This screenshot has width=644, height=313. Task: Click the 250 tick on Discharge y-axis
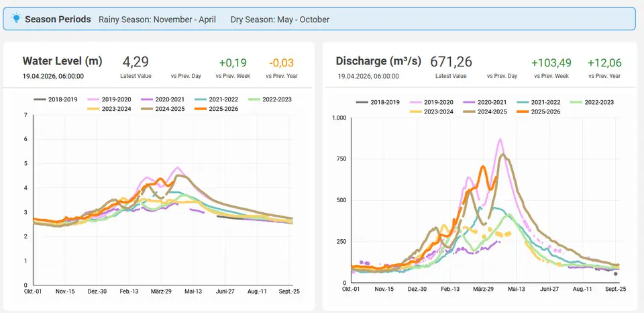(342, 242)
